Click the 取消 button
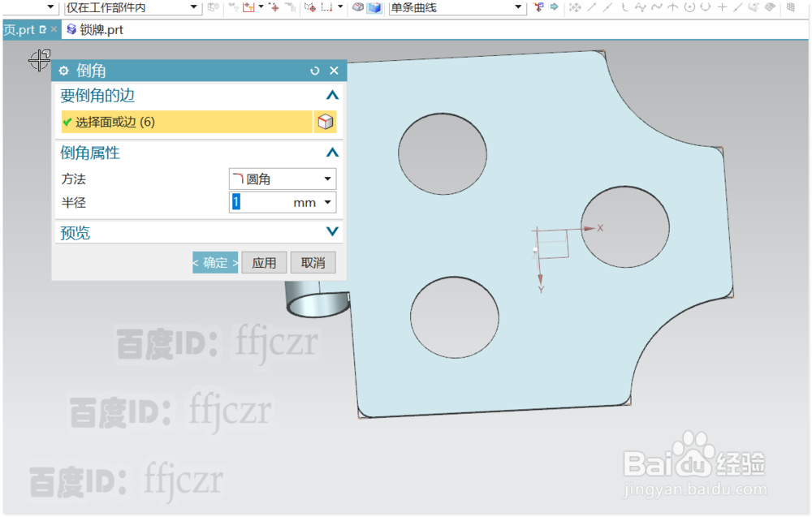The width and height of the screenshot is (812, 517). pyautogui.click(x=313, y=263)
